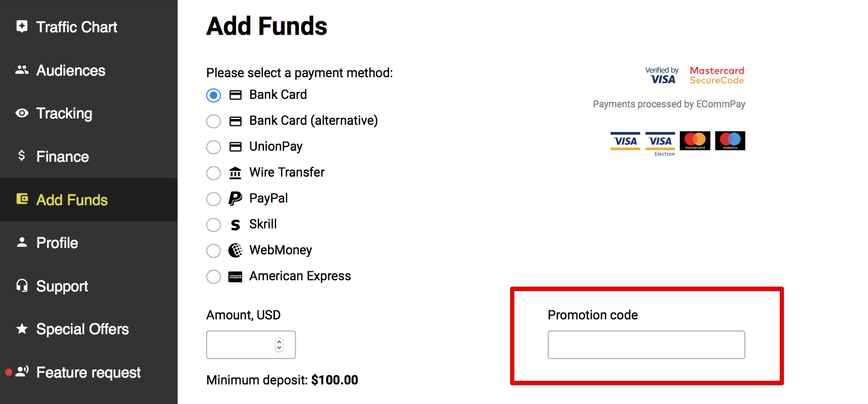The height and width of the screenshot is (404, 868).
Task: Click the Amount field stepper arrows
Action: 279,345
